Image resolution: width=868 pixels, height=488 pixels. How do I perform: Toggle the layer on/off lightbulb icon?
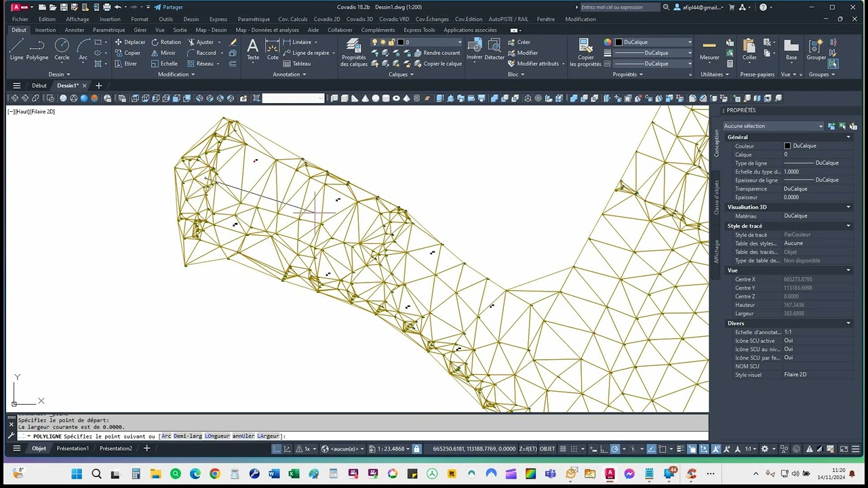374,42
